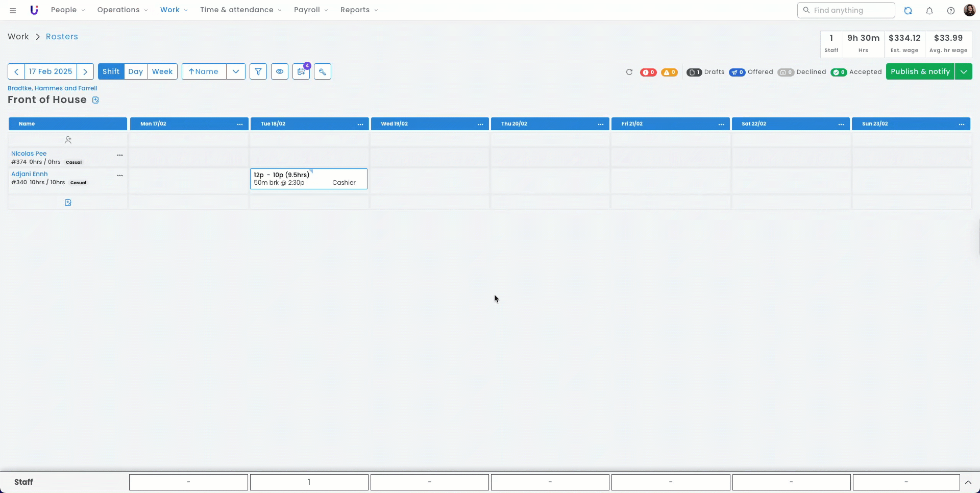Viewport: 980px width, 493px height.
Task: Toggle the eye visibility options button
Action: 280,71
